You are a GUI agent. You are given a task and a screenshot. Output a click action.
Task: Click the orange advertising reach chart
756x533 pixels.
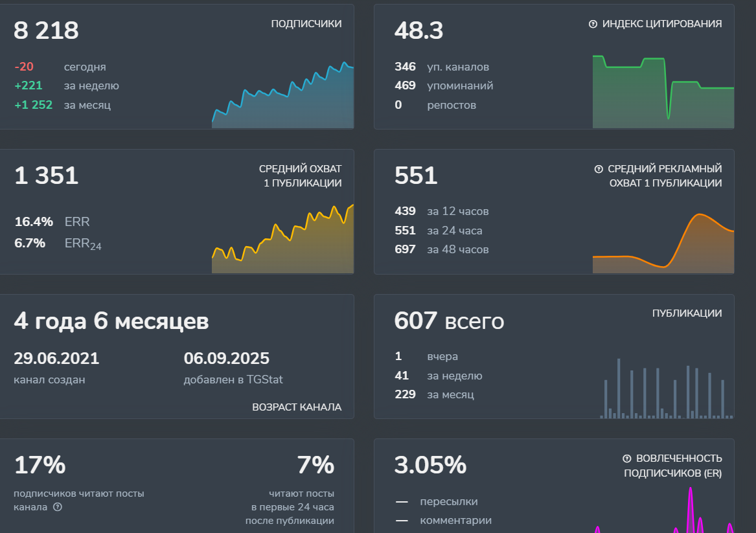(663, 244)
